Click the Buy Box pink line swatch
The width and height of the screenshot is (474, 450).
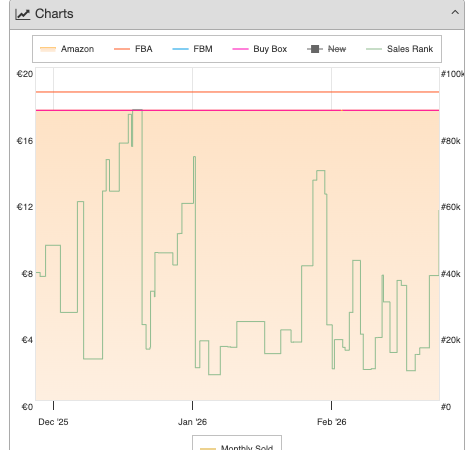click(x=240, y=49)
